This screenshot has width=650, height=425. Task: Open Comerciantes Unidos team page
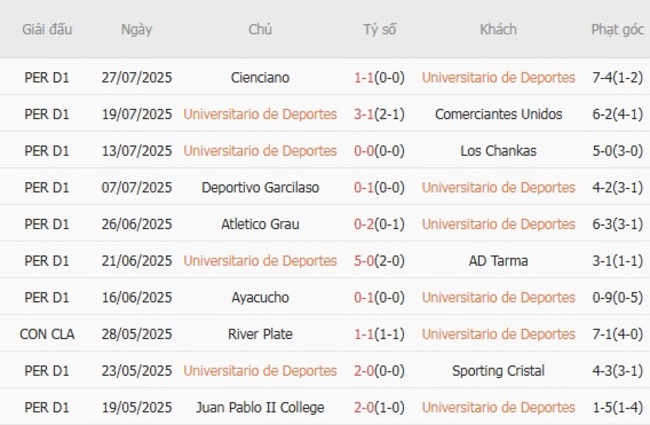[x=498, y=114]
